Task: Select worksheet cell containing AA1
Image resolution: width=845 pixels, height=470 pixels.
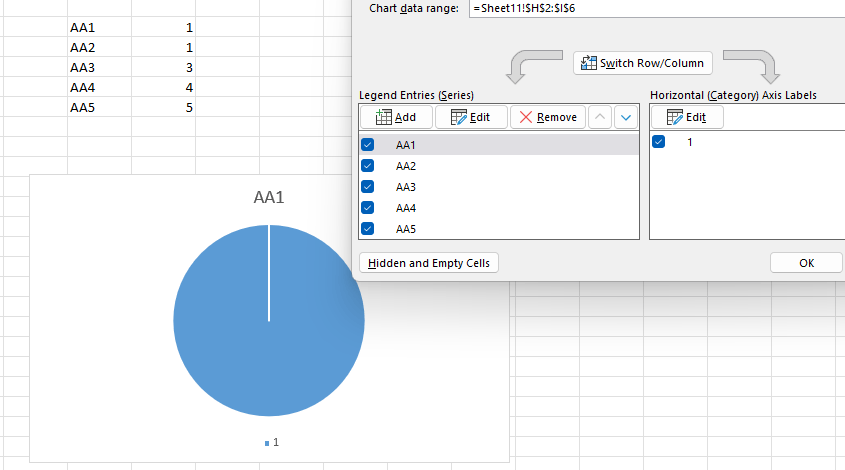Action: pyautogui.click(x=100, y=27)
